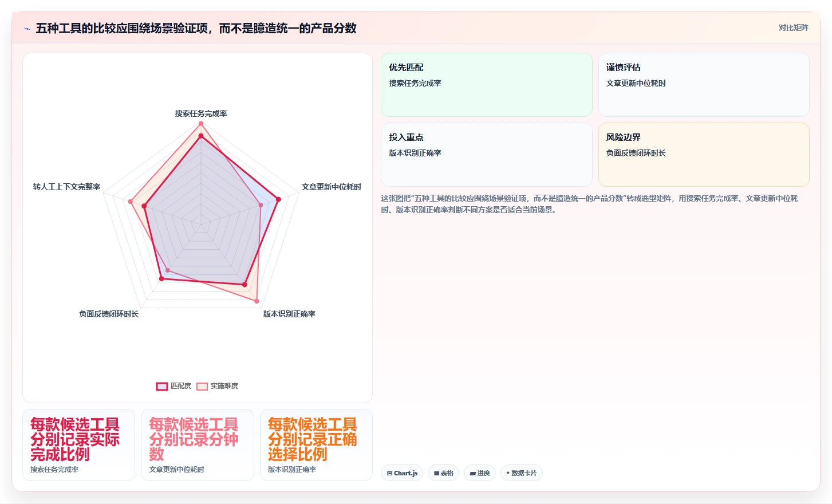Click 文章更新中位耗时 caption under pink metric
The width and height of the screenshot is (832, 504).
click(177, 469)
